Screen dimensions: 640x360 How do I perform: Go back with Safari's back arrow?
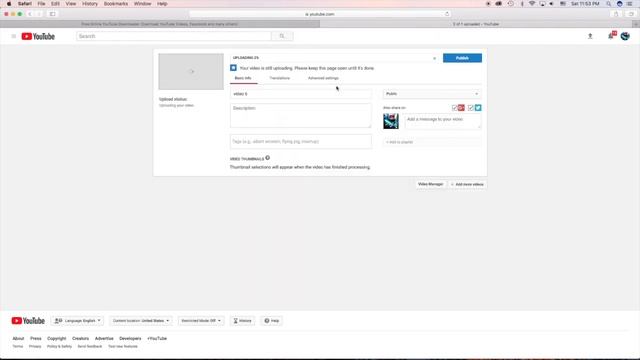point(30,14)
